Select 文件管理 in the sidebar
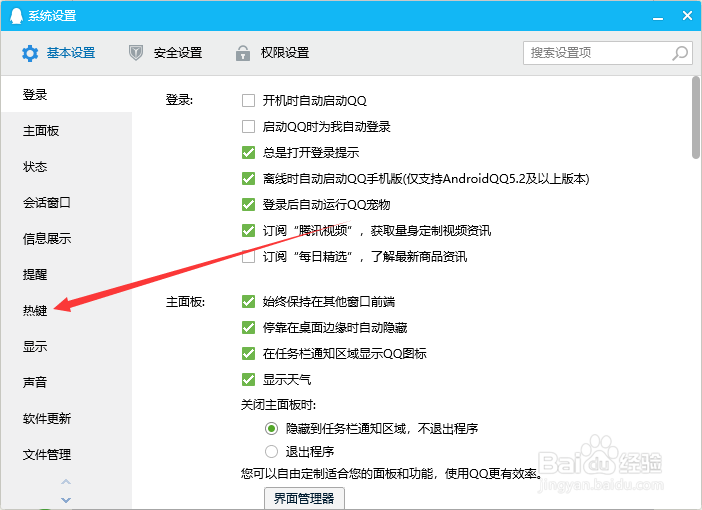 (66, 454)
